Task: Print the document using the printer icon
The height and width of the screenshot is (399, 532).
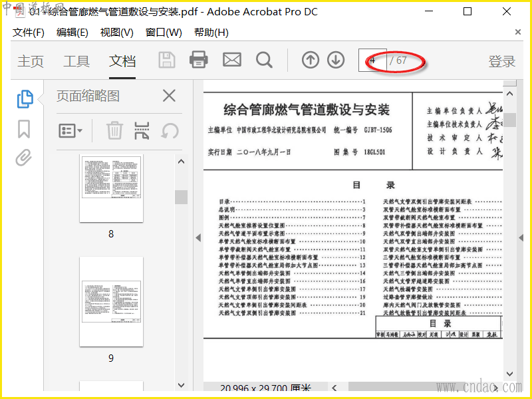Action: [198, 60]
